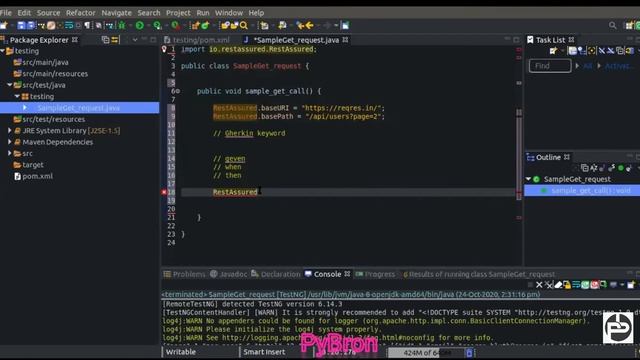Click Pin Console icon
This screenshot has width=640, height=360.
tap(603, 285)
